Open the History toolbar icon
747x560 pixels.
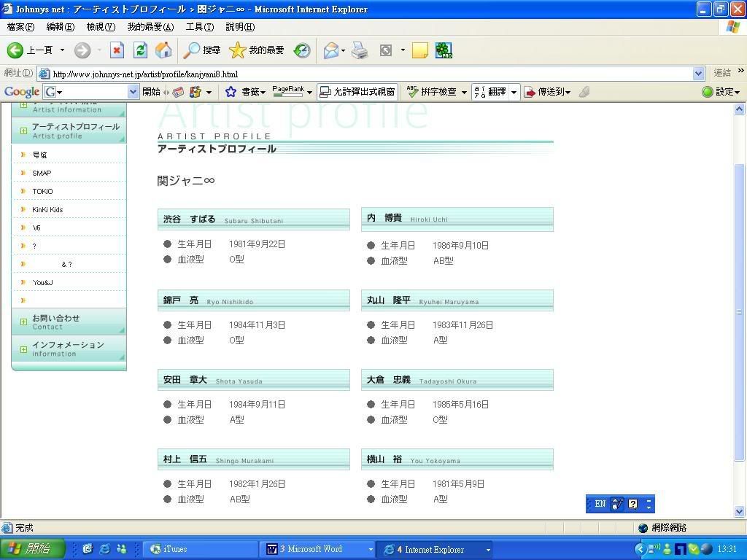(302, 50)
